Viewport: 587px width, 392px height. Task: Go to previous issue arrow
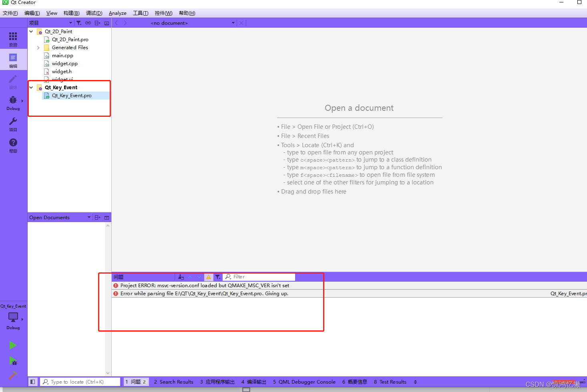point(190,277)
